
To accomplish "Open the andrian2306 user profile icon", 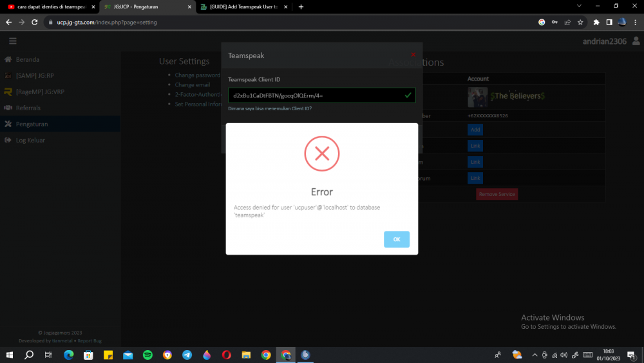I will coord(636,41).
